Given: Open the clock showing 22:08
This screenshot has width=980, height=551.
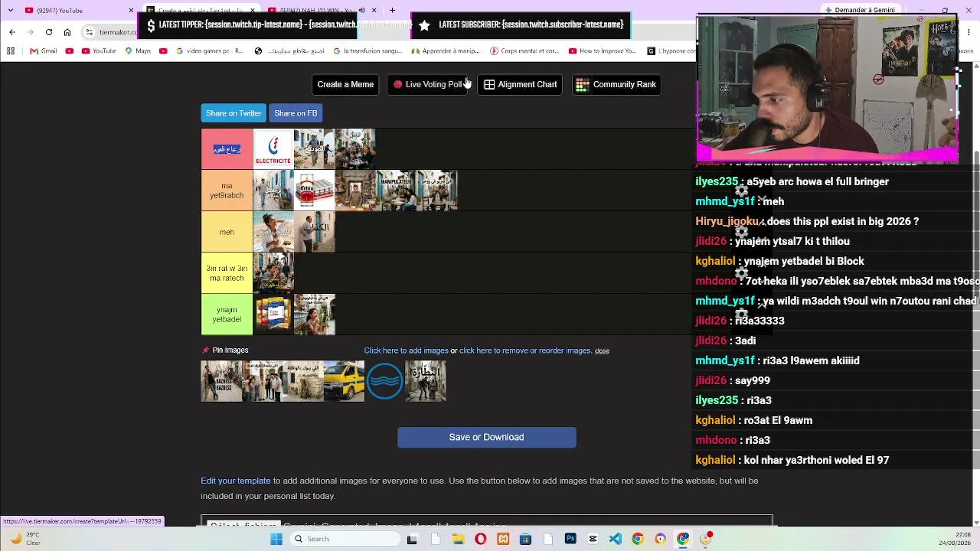Looking at the screenshot, I should [x=956, y=539].
